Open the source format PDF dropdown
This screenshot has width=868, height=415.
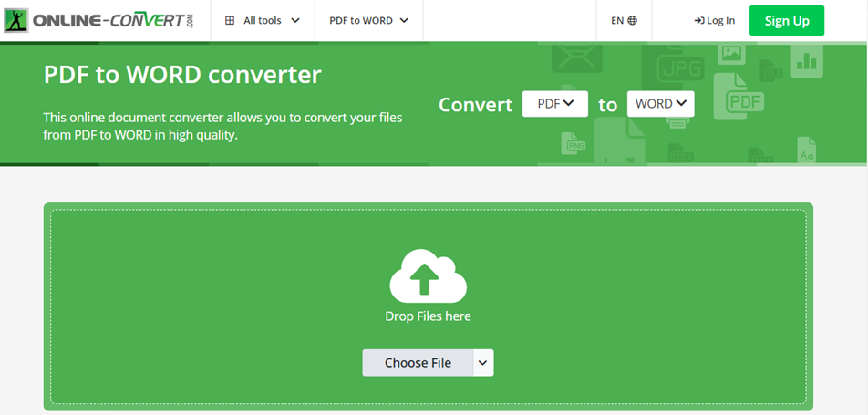[554, 104]
